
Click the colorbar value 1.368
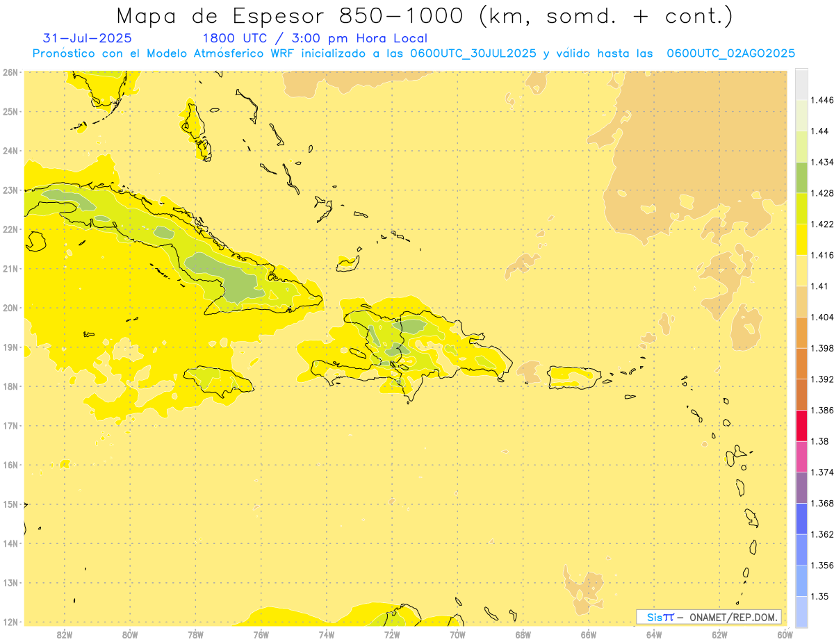point(821,503)
